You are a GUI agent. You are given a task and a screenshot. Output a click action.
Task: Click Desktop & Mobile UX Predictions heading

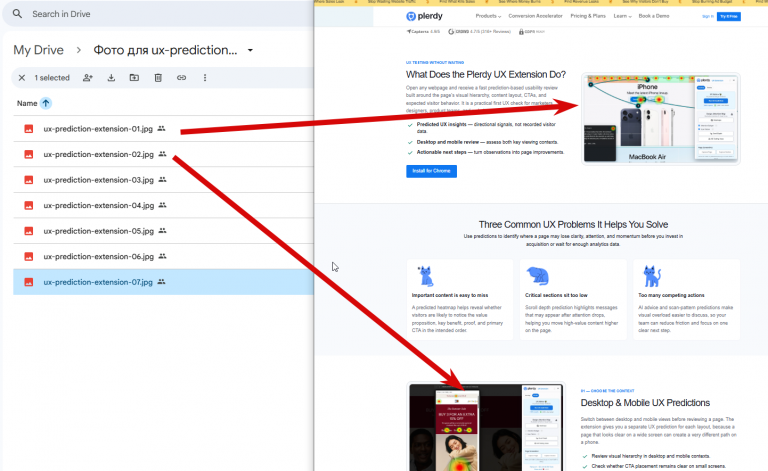pos(645,403)
